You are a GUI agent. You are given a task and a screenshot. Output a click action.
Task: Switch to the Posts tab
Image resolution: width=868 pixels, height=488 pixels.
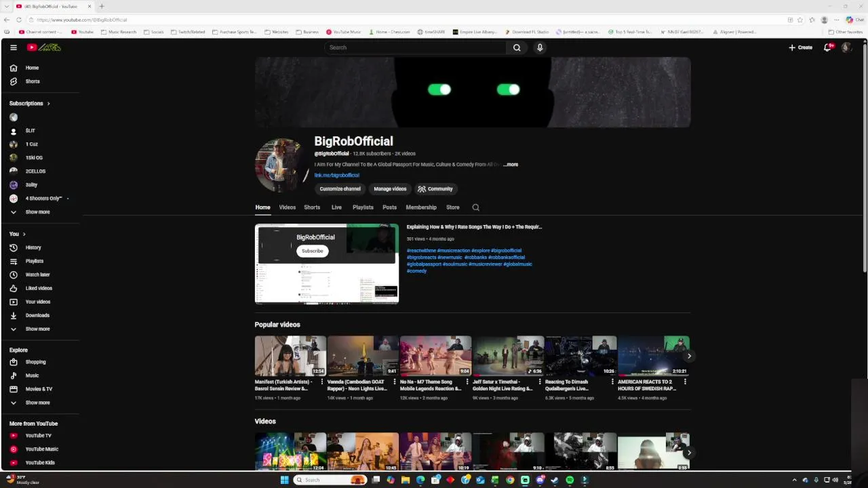click(x=389, y=207)
